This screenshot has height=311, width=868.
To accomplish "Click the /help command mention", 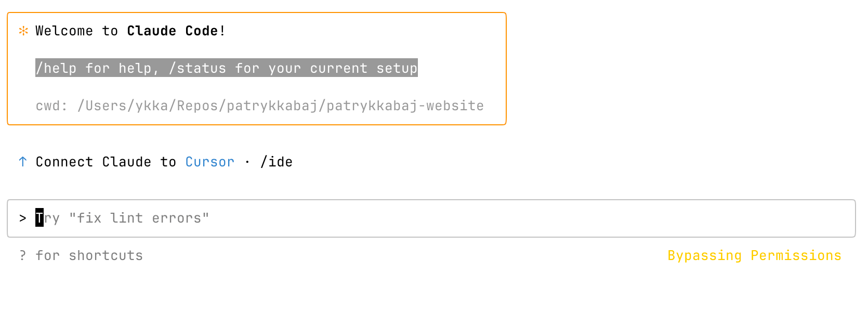I will (x=57, y=68).
